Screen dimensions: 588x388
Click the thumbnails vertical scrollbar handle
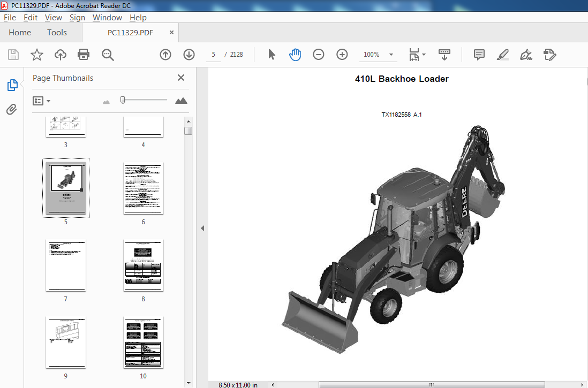pyautogui.click(x=189, y=131)
